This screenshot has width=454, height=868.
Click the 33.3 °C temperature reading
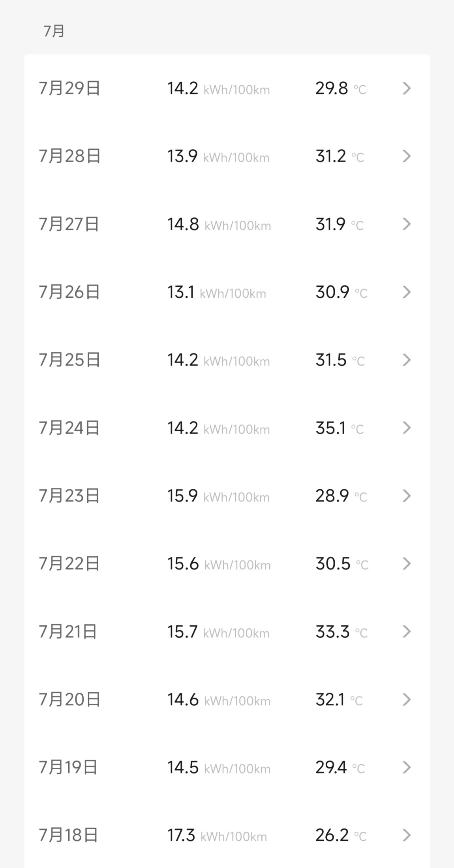(341, 632)
